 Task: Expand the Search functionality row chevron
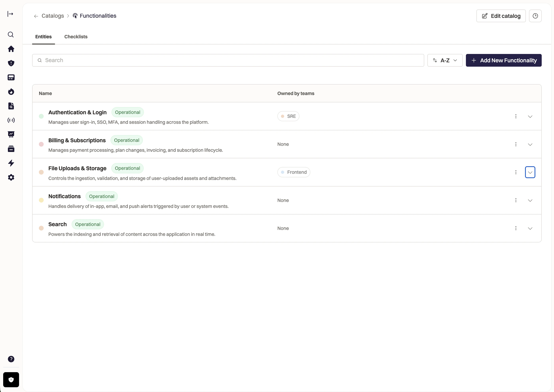(530, 228)
